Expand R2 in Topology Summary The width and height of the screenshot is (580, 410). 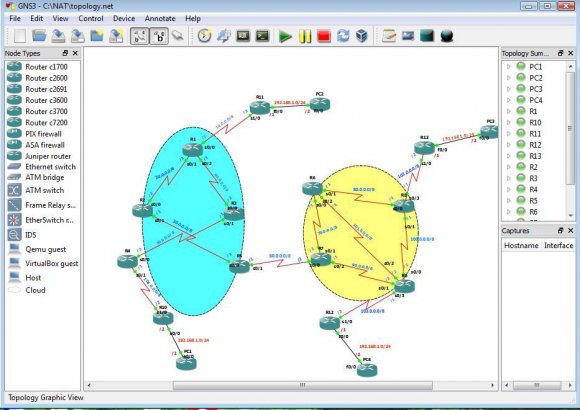(x=509, y=167)
